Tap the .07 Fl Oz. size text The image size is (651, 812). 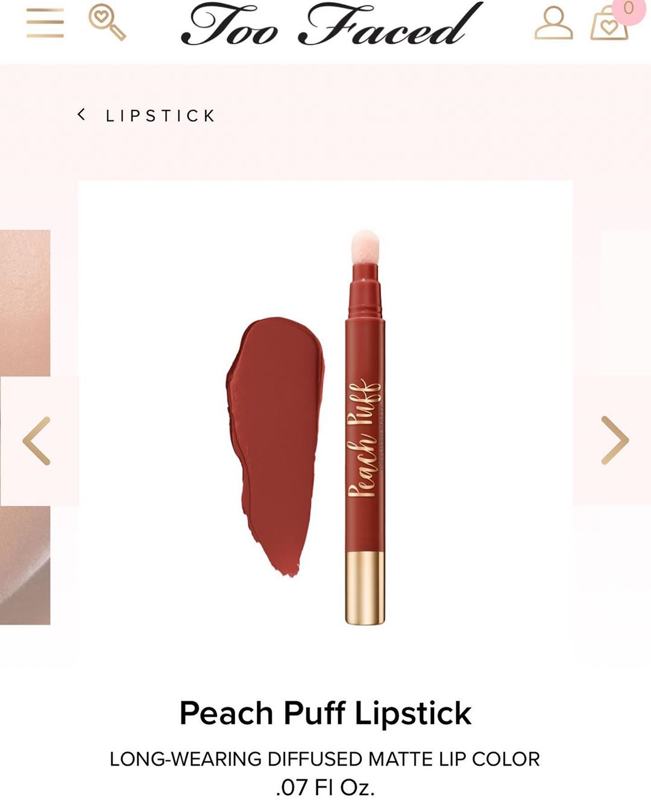coord(325,787)
